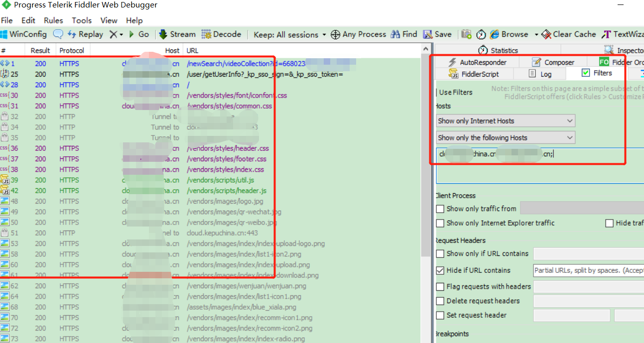Click the icon of session row 1

pos(5,64)
